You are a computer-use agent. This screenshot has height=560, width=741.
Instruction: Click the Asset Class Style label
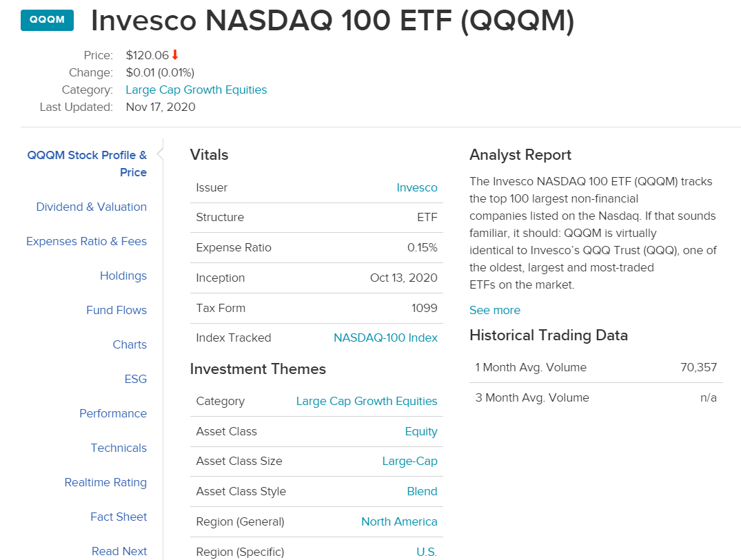pos(241,492)
